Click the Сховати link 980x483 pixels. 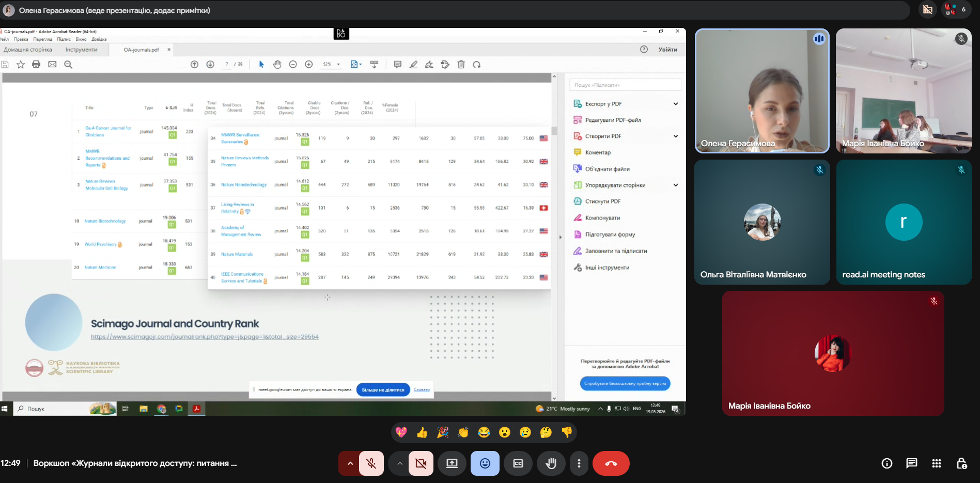(422, 389)
